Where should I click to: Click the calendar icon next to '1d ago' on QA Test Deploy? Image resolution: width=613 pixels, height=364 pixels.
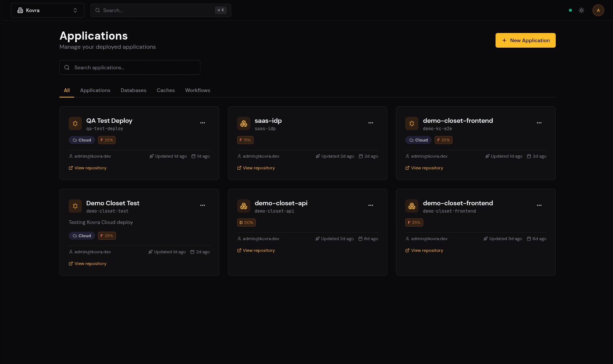[x=193, y=156]
